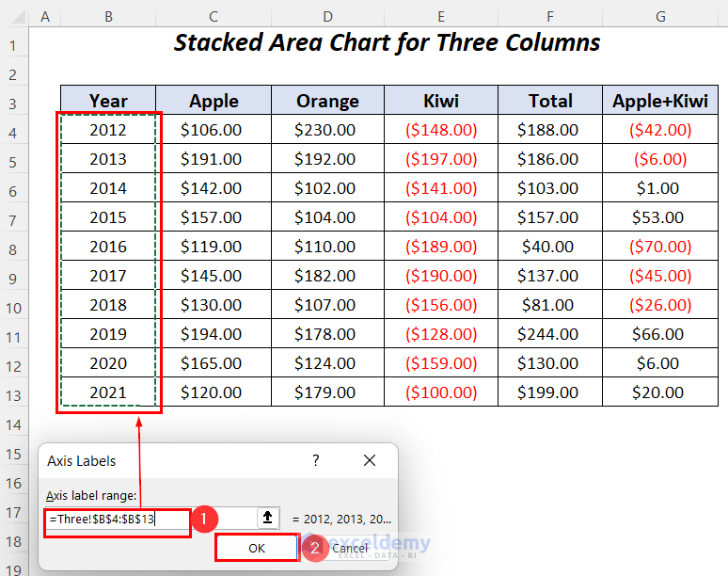728x576 pixels.
Task: Select column G header
Action: point(660,16)
